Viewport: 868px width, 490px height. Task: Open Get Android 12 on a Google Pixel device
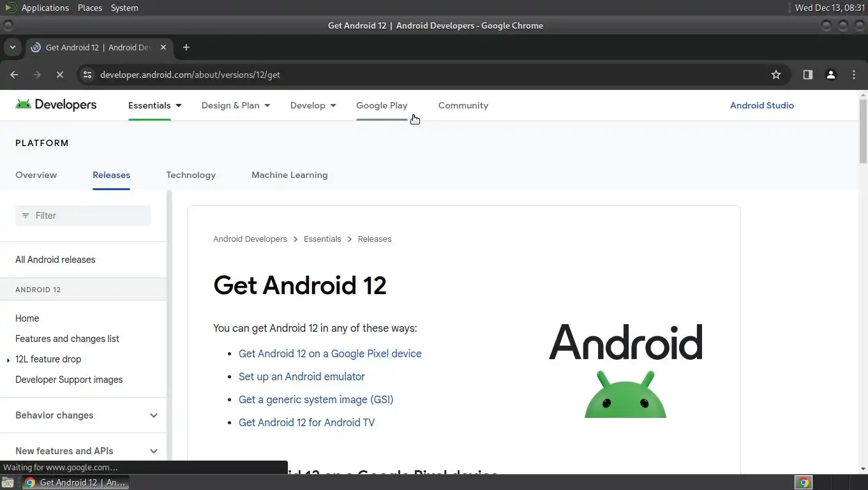330,353
